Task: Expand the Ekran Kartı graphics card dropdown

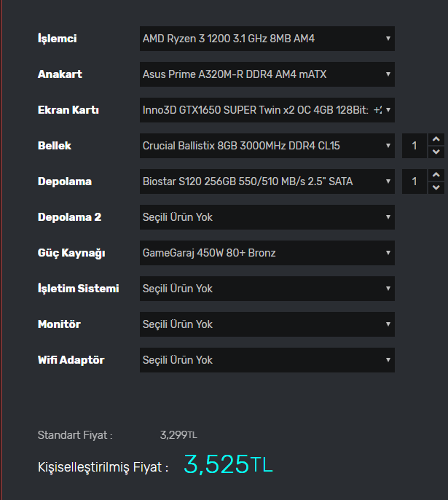Action: pyautogui.click(x=267, y=110)
